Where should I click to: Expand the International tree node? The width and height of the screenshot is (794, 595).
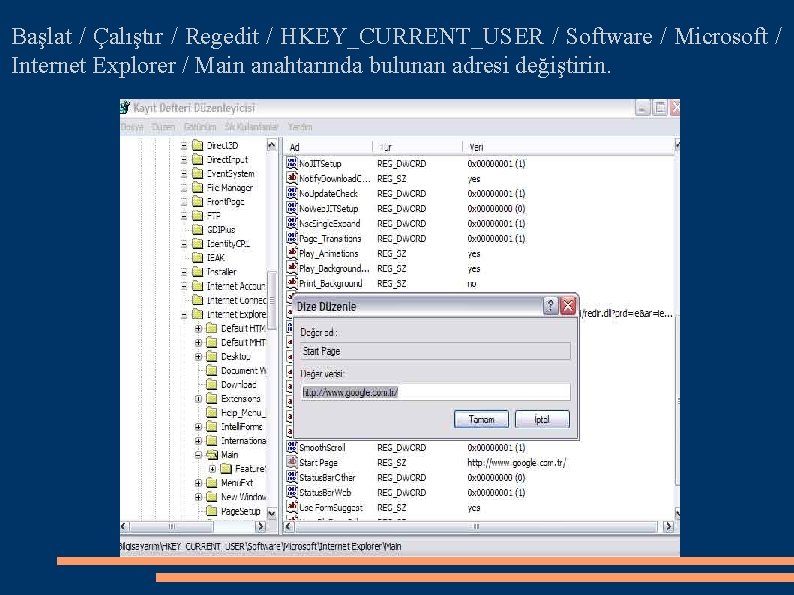pyautogui.click(x=198, y=441)
